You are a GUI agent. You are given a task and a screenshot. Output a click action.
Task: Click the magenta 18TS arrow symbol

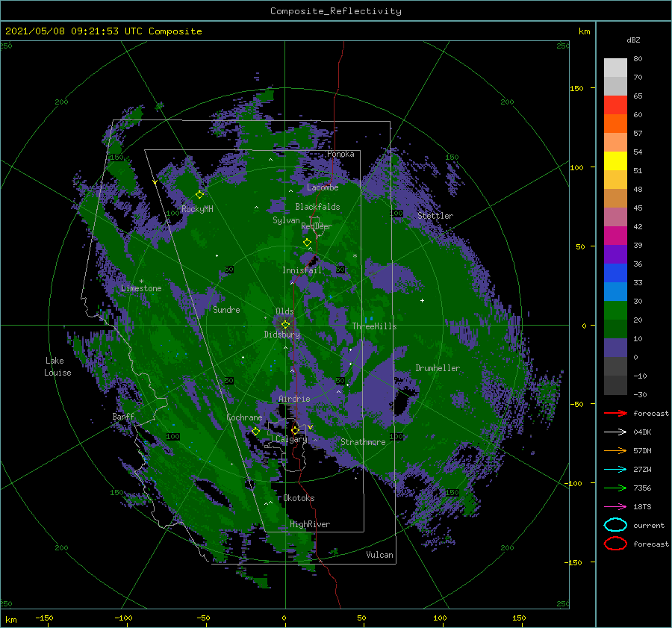(x=615, y=507)
